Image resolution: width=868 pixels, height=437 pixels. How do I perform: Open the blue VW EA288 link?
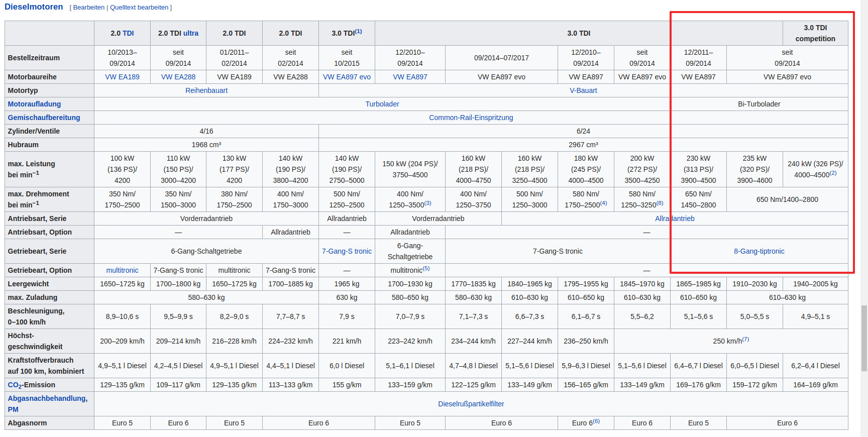(178, 77)
